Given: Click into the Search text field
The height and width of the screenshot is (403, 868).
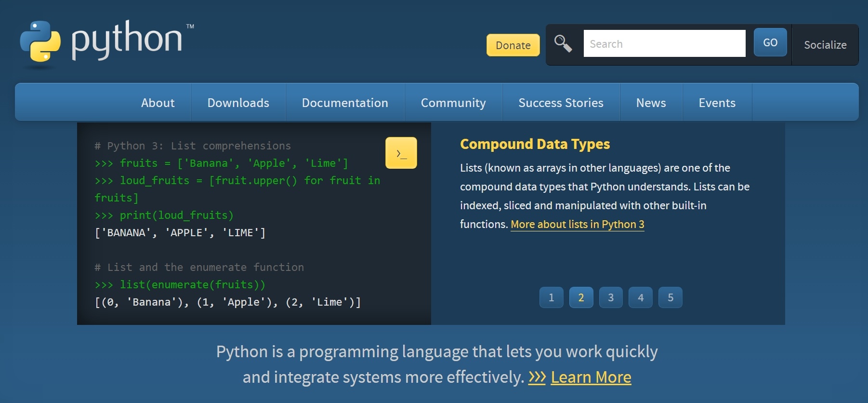Looking at the screenshot, I should click(664, 44).
